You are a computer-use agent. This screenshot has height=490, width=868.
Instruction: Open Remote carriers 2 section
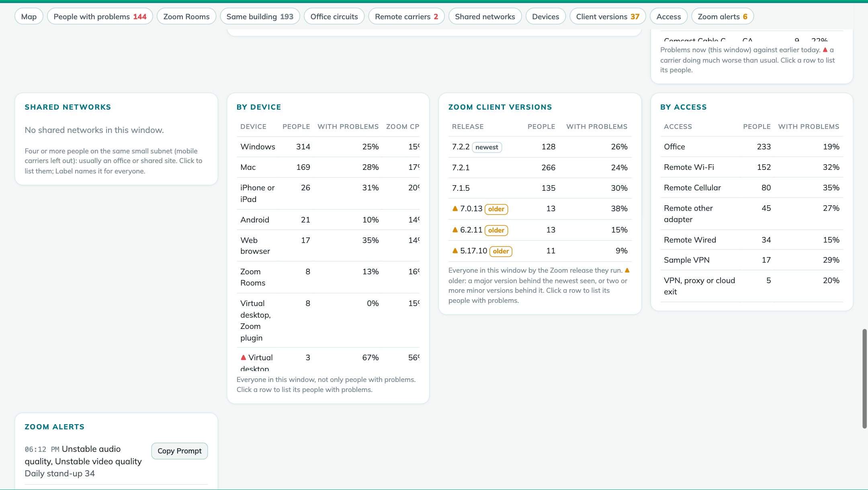(x=406, y=16)
